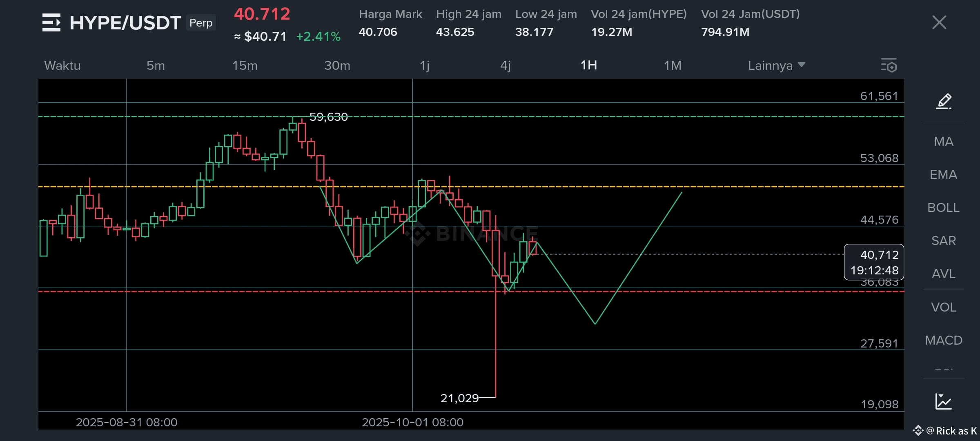Click the Vol 24 Jam(USDT) value 794.91M

pyautogui.click(x=725, y=32)
